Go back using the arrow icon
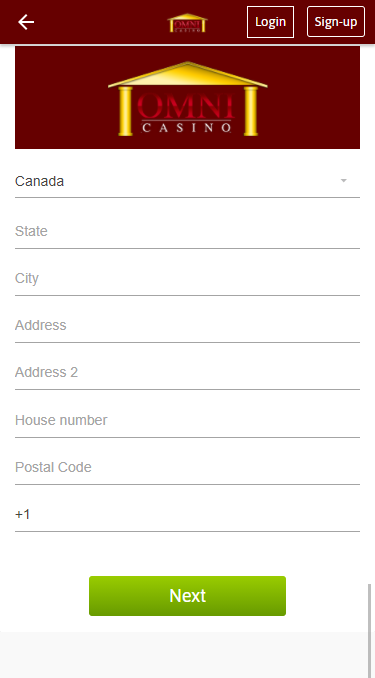375x678 pixels. coord(26,22)
